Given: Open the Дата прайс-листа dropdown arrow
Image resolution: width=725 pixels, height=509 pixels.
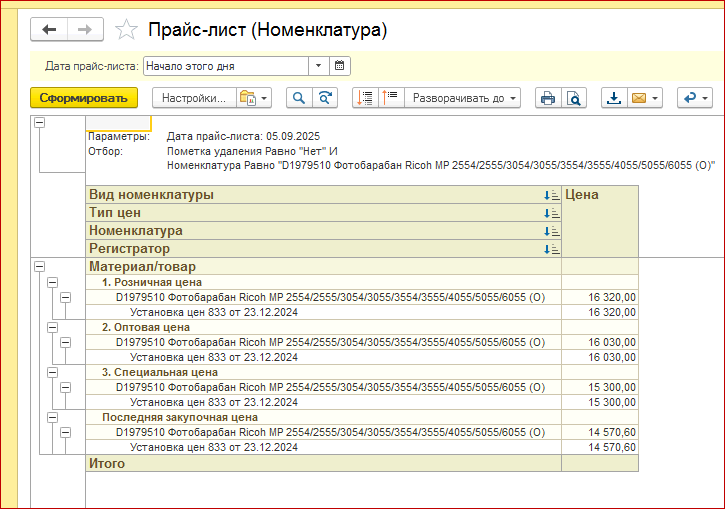Looking at the screenshot, I should (x=319, y=66).
